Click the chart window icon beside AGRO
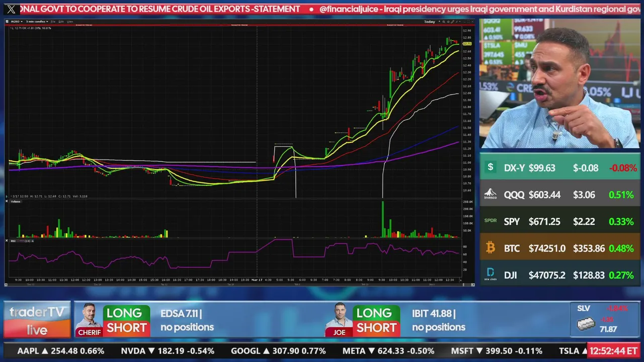This screenshot has height=362, width=644. point(7,22)
